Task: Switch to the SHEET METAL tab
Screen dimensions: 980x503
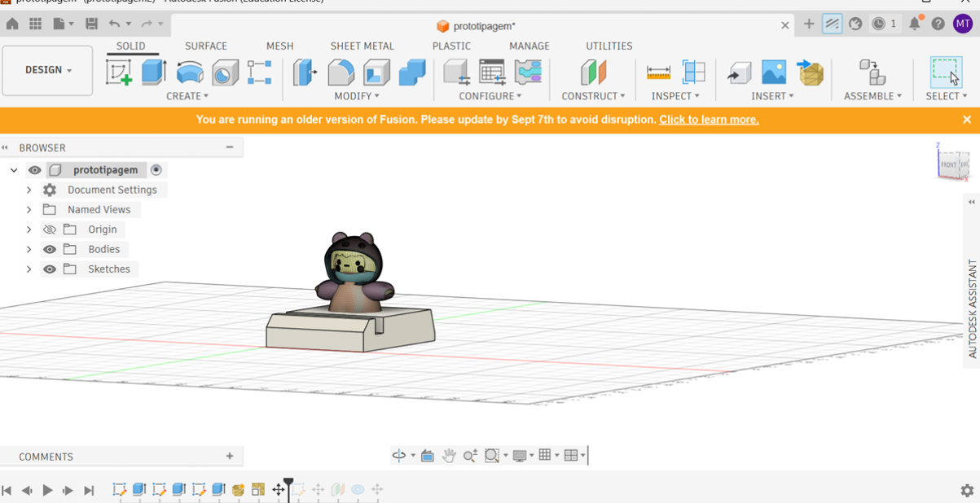Action: (363, 46)
